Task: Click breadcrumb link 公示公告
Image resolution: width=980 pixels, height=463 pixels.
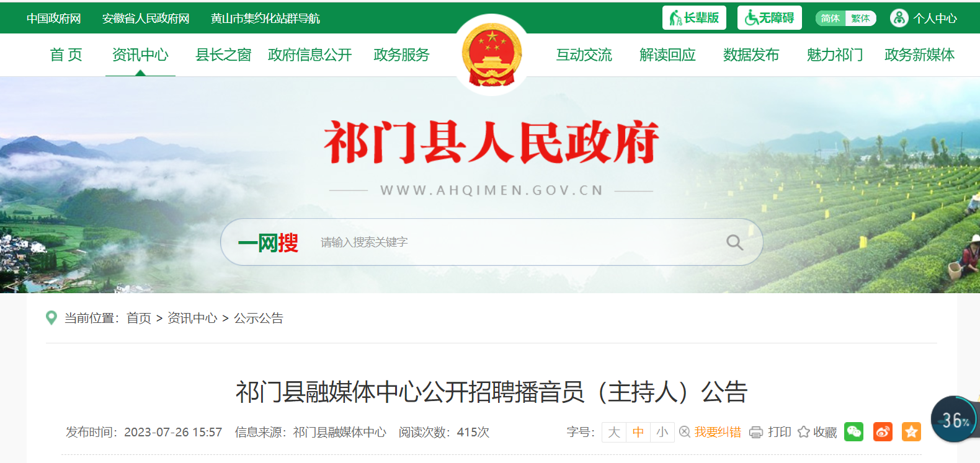Action: tap(259, 318)
